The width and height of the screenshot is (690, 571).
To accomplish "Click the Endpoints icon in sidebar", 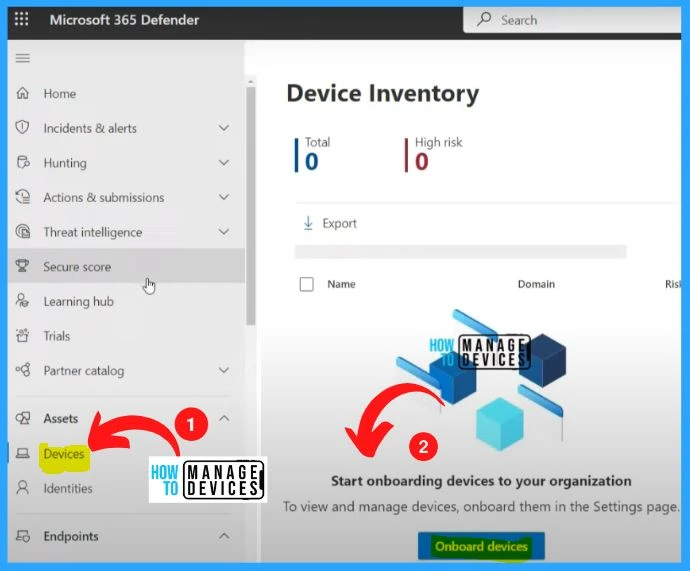I will (x=23, y=536).
